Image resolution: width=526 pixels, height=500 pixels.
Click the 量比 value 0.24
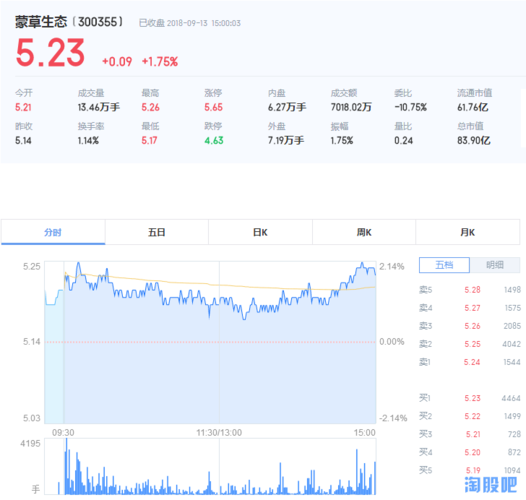click(x=404, y=140)
